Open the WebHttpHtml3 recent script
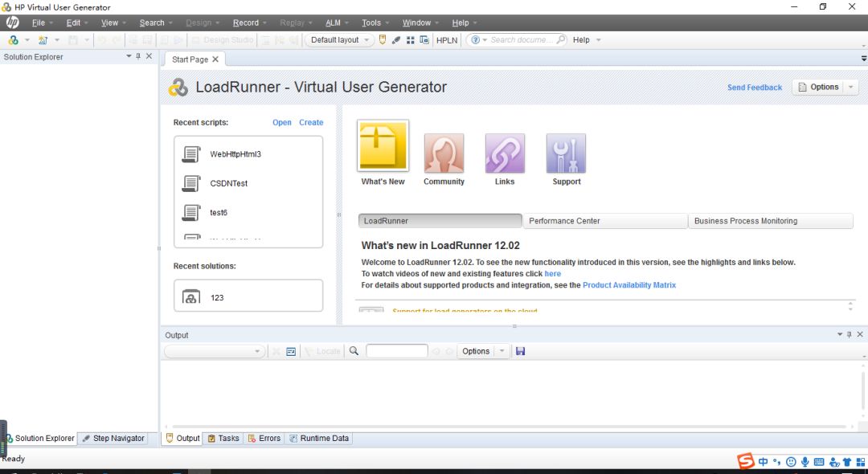868x474 pixels. (x=235, y=154)
